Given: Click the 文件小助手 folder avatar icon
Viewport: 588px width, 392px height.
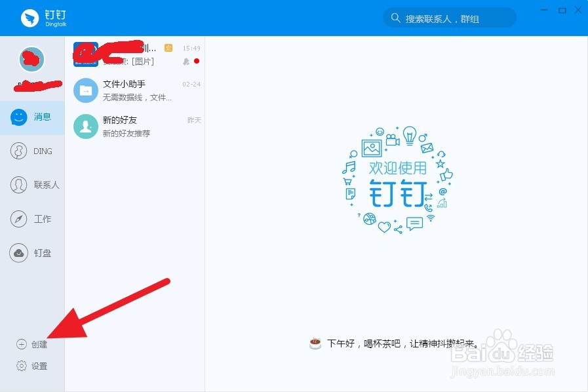Looking at the screenshot, I should click(x=86, y=90).
